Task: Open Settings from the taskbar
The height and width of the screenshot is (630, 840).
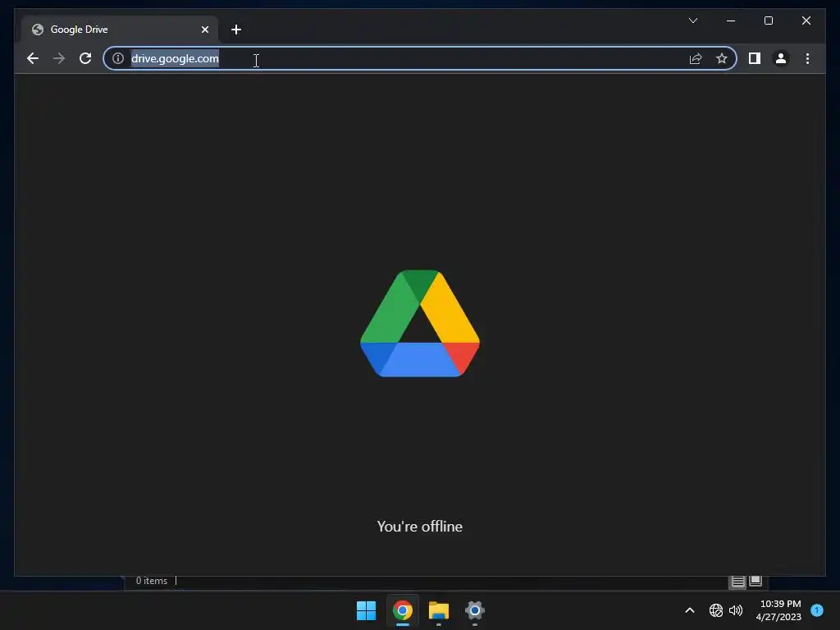Action: [x=475, y=610]
